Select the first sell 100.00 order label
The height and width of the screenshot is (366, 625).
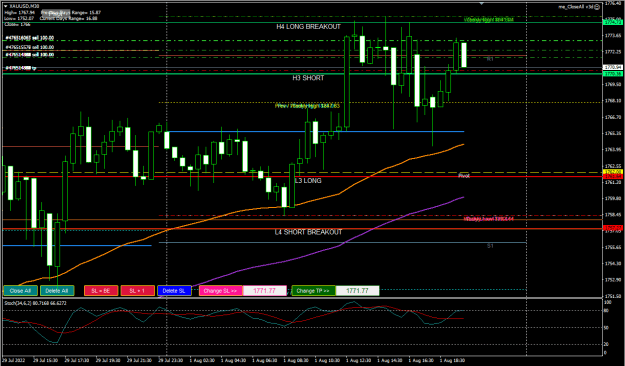(29, 38)
